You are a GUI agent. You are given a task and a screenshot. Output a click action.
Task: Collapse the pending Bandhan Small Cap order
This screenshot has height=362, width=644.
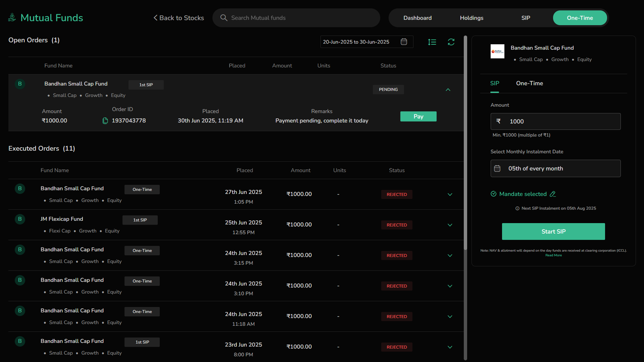coord(448,90)
